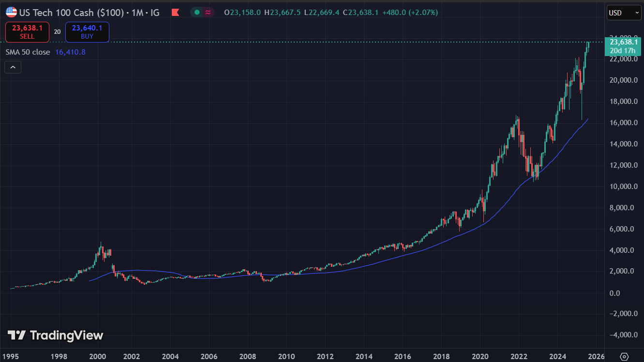Click the order quantity 20 field

(x=57, y=32)
